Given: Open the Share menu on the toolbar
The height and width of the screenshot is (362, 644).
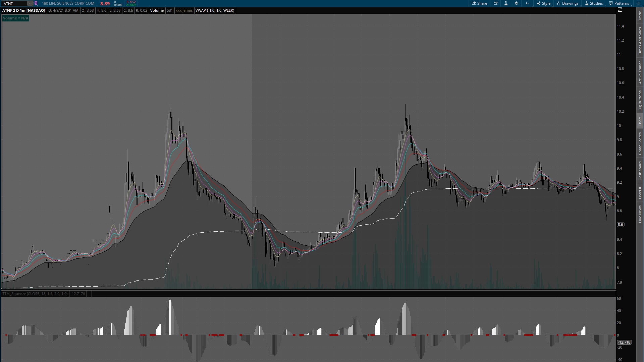Looking at the screenshot, I should (x=479, y=3).
